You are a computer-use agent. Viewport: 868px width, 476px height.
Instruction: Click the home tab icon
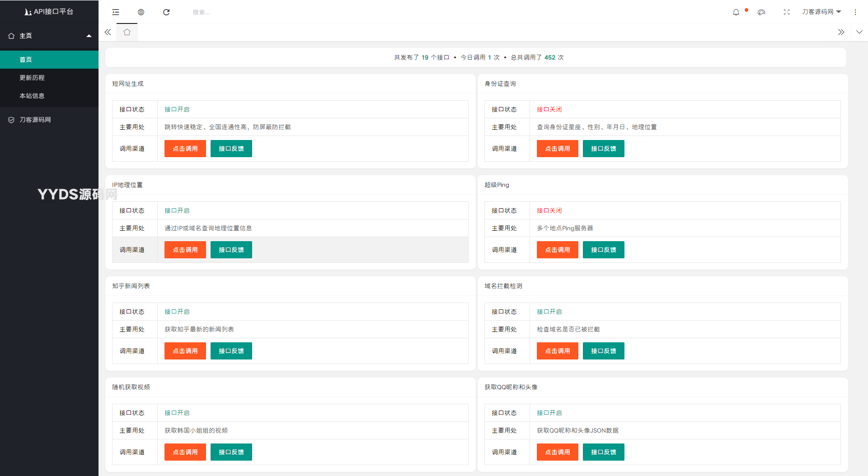point(127,32)
